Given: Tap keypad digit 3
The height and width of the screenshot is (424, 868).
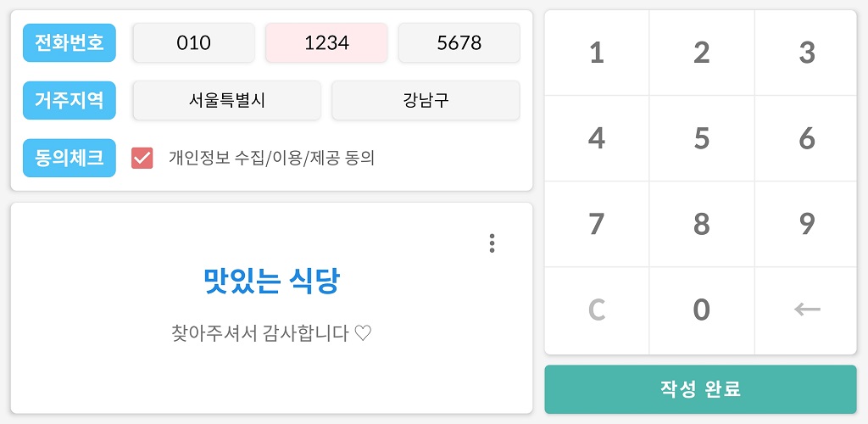Looking at the screenshot, I should 806,53.
